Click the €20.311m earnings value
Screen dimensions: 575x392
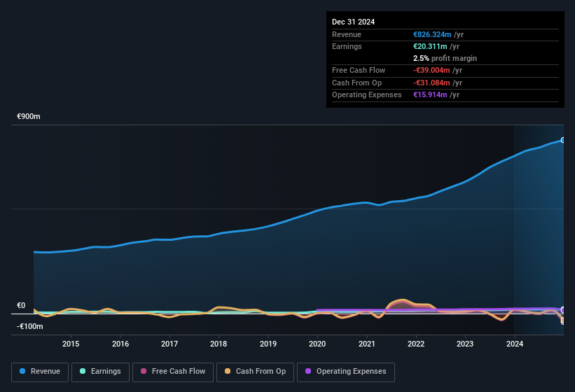(430, 46)
